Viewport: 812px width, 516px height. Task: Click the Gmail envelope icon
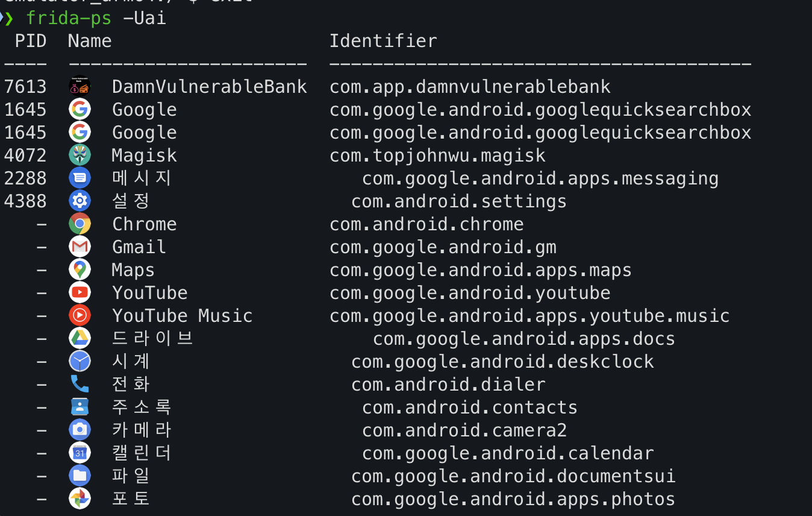click(x=80, y=247)
